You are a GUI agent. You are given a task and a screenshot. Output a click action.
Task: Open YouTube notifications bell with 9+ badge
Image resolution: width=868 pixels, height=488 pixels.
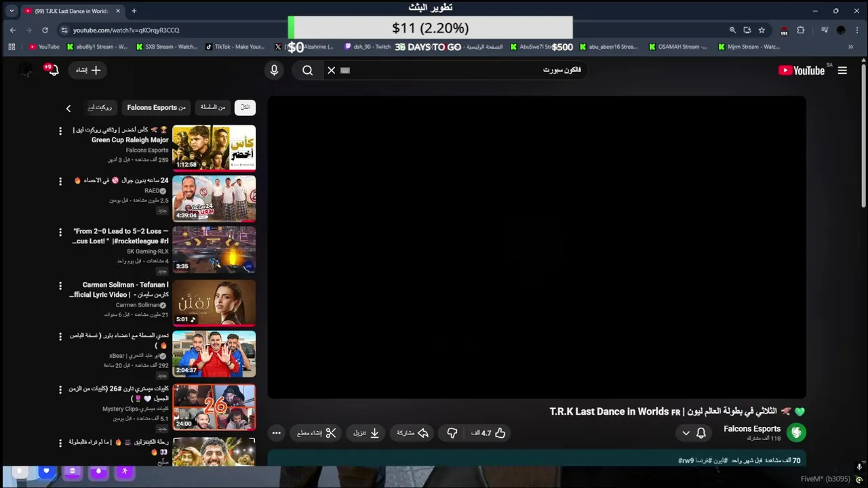pyautogui.click(x=52, y=70)
